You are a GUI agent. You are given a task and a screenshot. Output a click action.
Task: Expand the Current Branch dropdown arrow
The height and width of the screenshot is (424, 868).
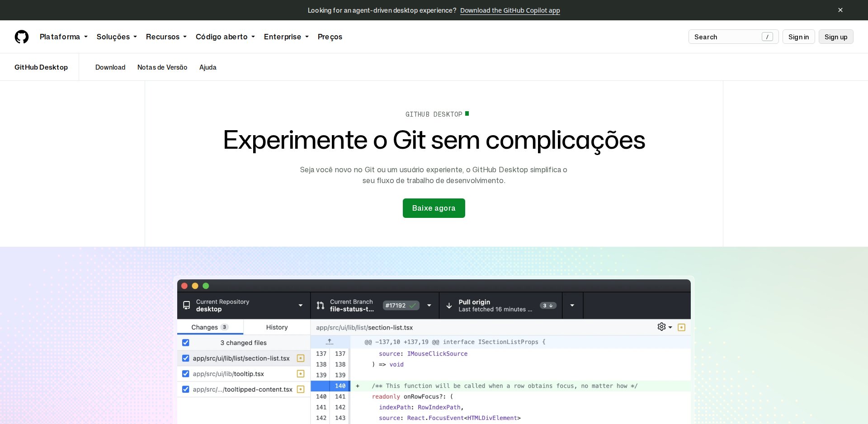coord(429,306)
